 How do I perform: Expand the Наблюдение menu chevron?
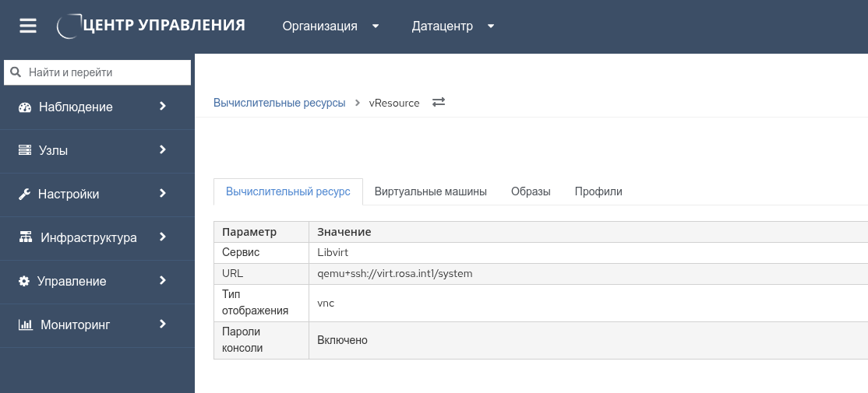(x=163, y=107)
